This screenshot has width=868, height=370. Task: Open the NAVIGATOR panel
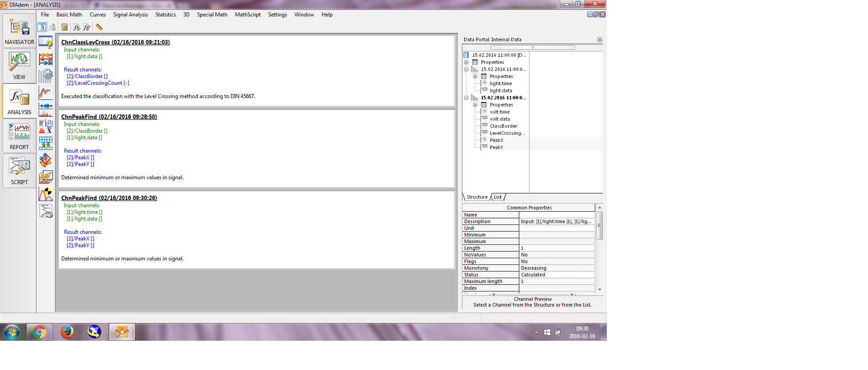19,31
